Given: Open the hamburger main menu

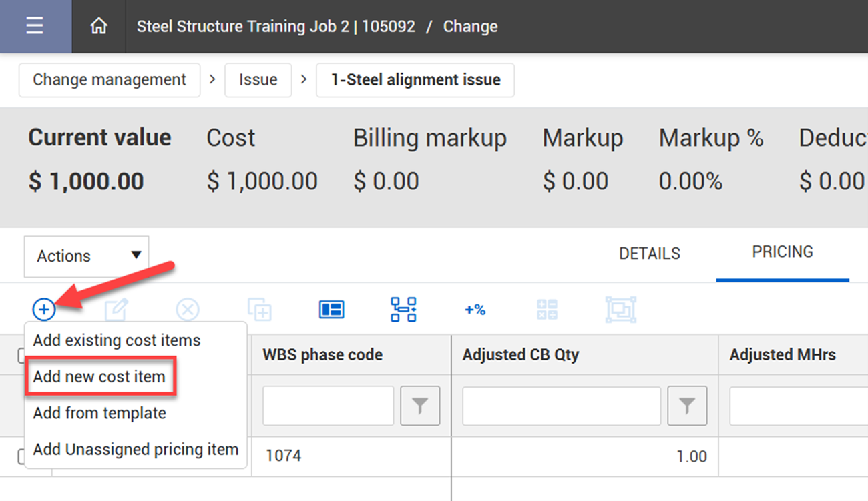Looking at the screenshot, I should (35, 27).
